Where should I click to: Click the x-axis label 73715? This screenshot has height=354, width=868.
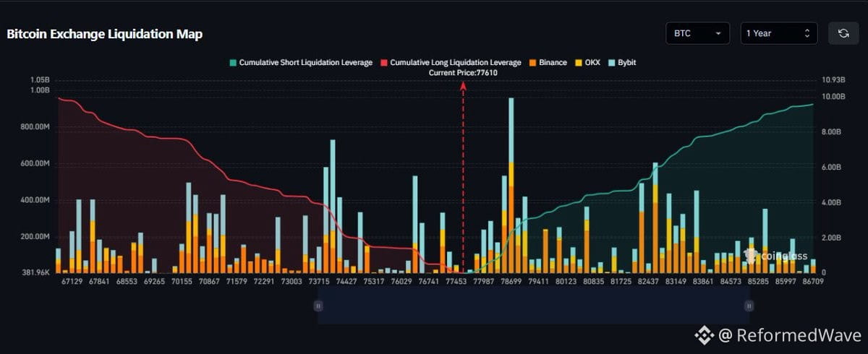click(x=319, y=281)
